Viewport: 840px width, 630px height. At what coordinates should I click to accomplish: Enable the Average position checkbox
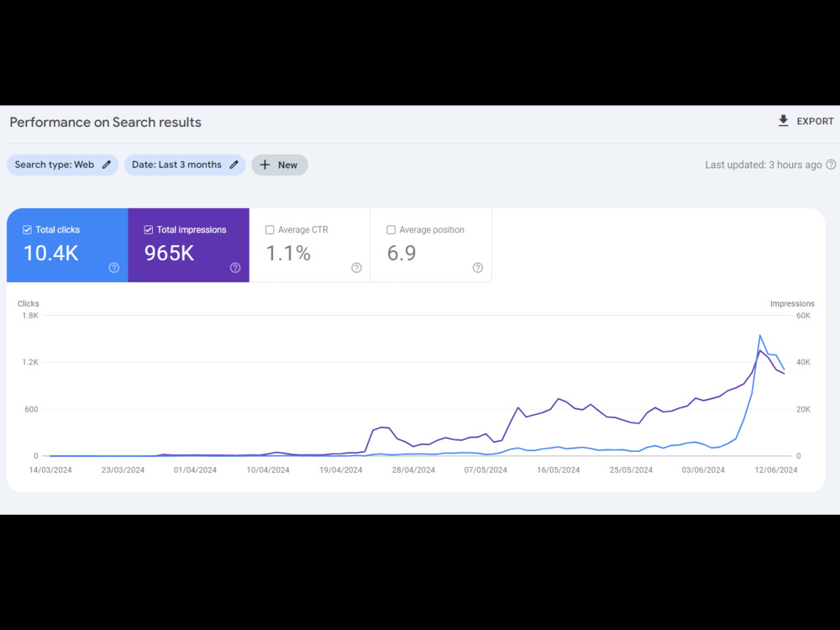391,230
